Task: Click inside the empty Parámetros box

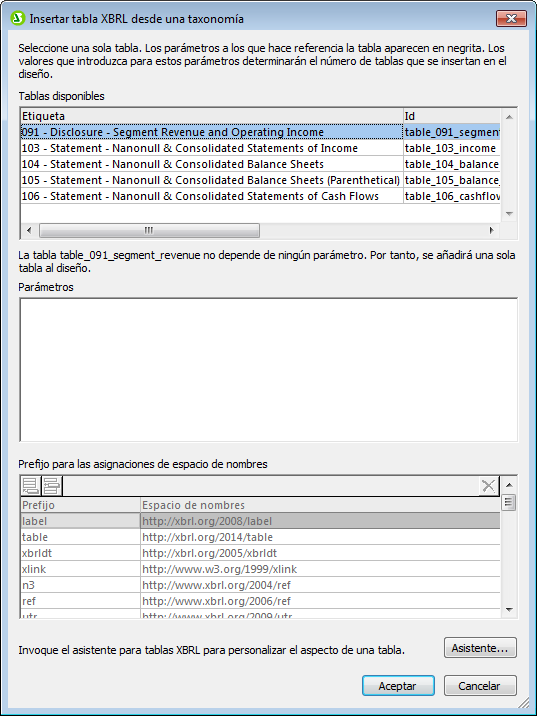Action: point(268,370)
